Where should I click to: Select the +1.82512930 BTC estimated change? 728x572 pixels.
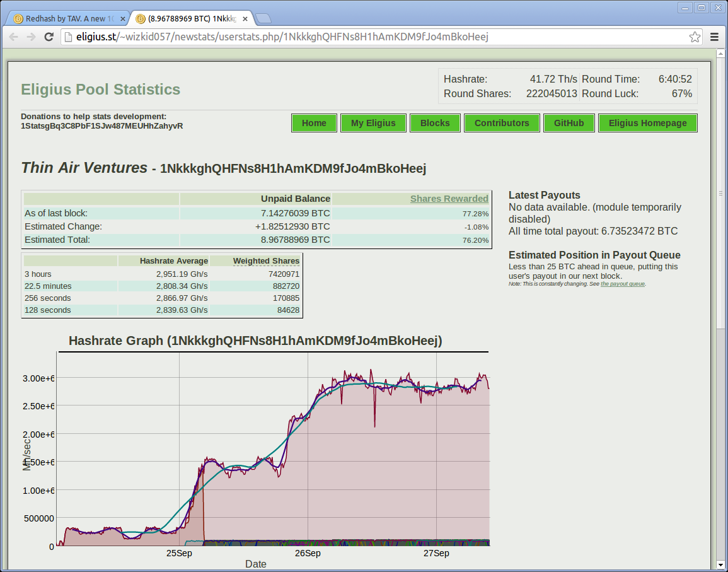tap(292, 226)
